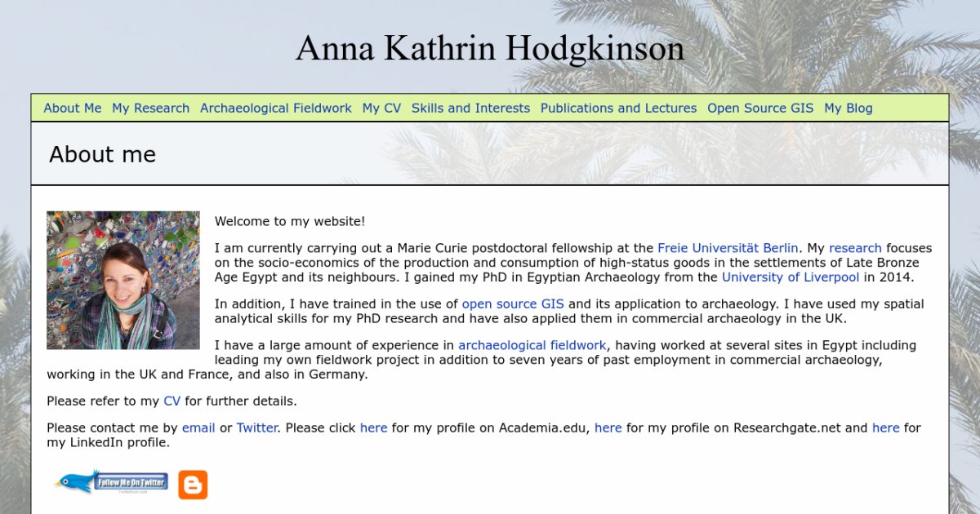Open the Skills and Interests page
This screenshot has height=514, width=980.
pos(470,108)
